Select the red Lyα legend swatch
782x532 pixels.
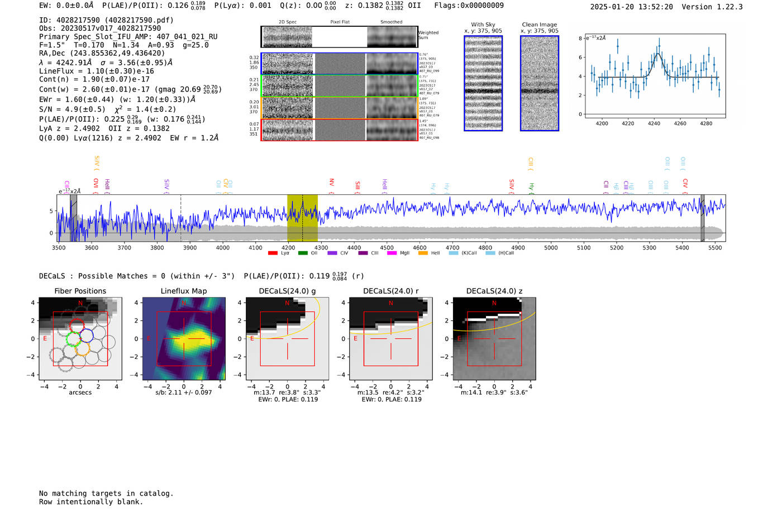point(273,253)
